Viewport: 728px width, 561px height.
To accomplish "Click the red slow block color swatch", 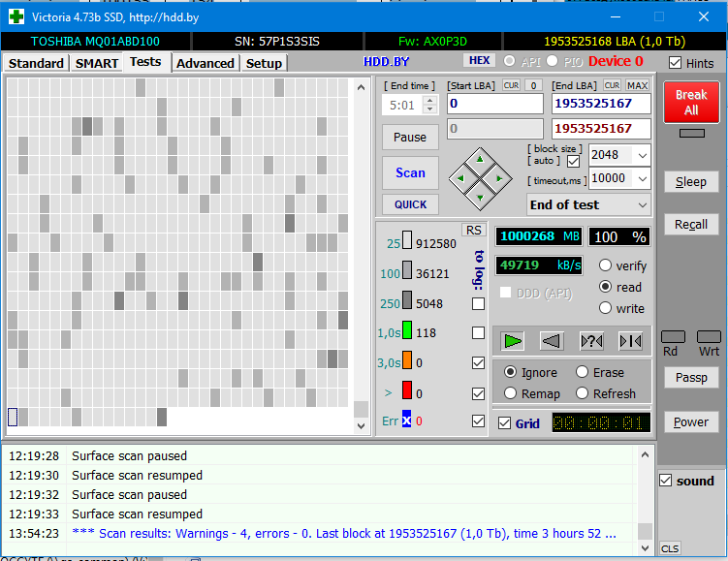I will 407,390.
